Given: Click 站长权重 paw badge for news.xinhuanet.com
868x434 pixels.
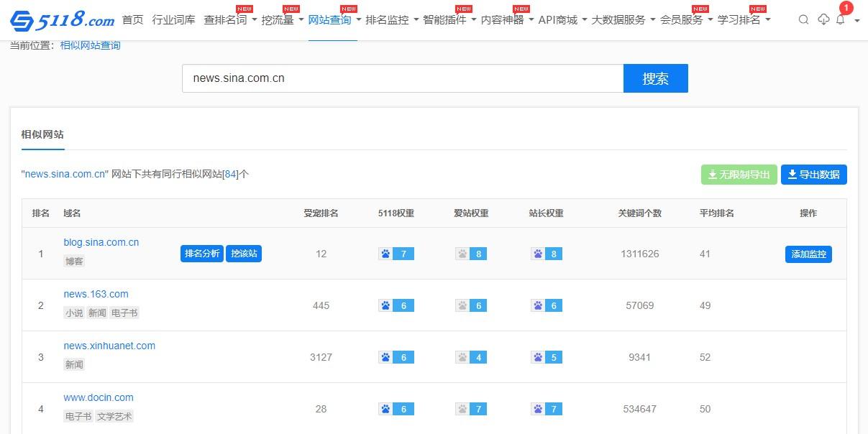Looking at the screenshot, I should click(x=547, y=357).
